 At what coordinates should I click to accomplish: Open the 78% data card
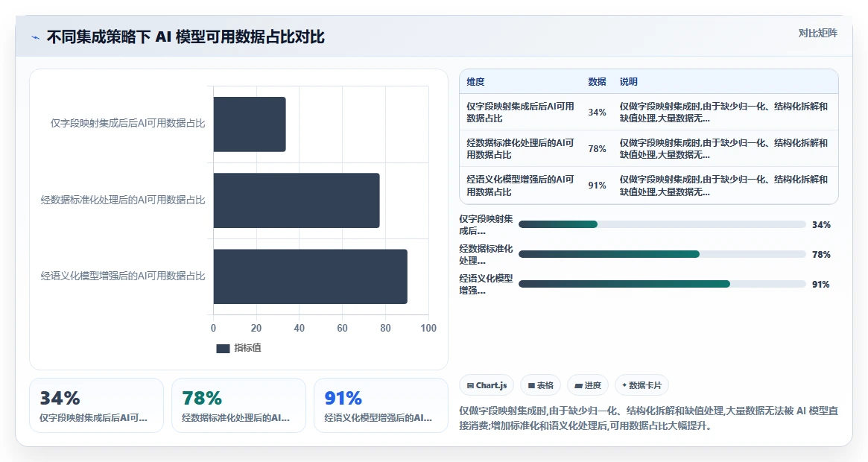coord(238,405)
